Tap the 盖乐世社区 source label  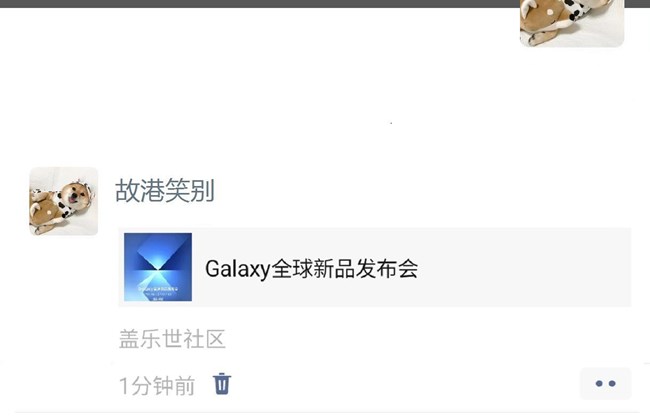(x=172, y=339)
